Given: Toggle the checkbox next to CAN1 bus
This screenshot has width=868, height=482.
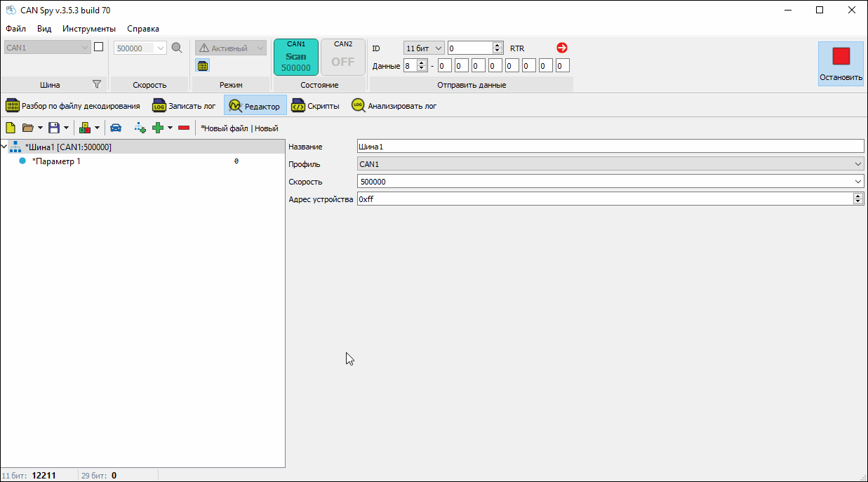Looking at the screenshot, I should [x=99, y=47].
